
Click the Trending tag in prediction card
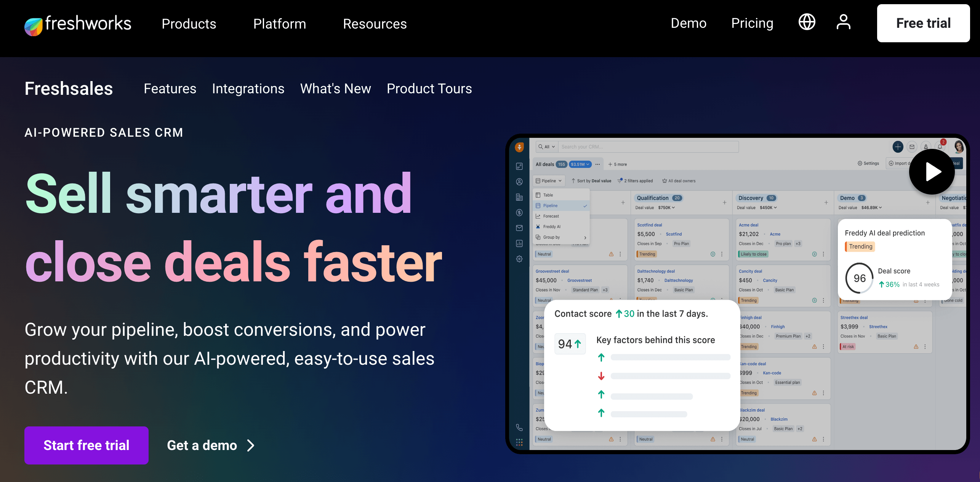(860, 246)
